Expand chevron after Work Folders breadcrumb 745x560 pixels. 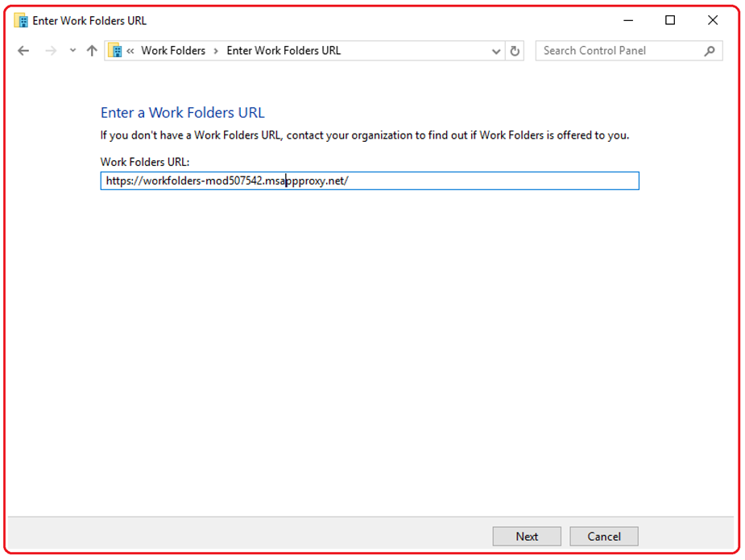[216, 51]
